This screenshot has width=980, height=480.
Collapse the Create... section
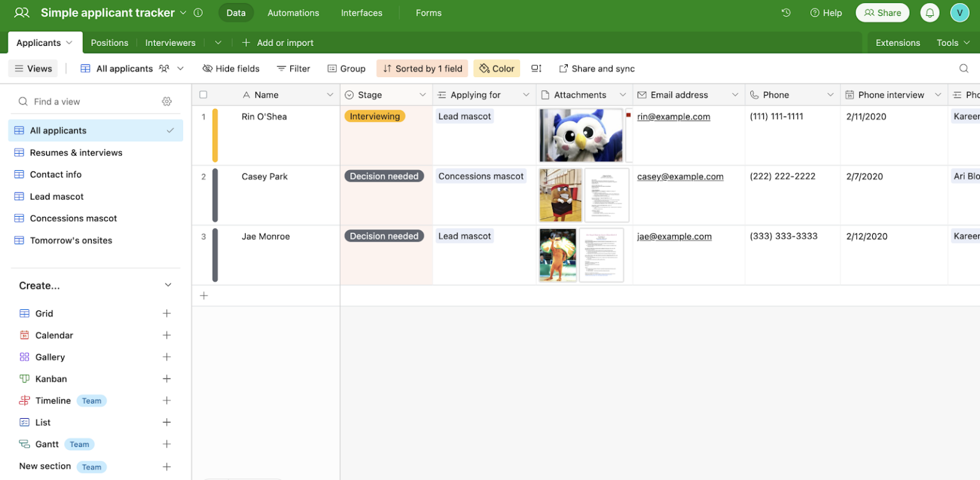click(168, 285)
